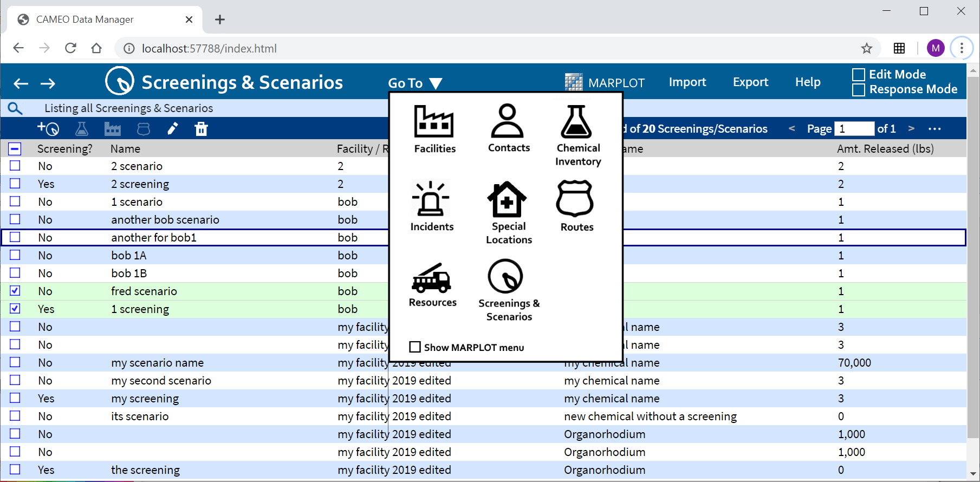Screen dimensions: 980x482
Task: Open the Chrome three-dot menu
Action: click(962, 48)
